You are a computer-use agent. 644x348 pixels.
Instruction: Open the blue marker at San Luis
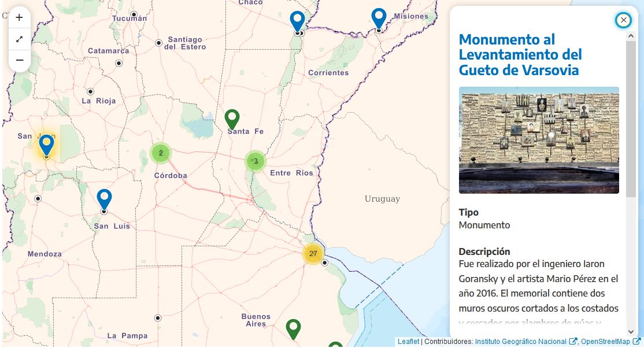click(104, 200)
